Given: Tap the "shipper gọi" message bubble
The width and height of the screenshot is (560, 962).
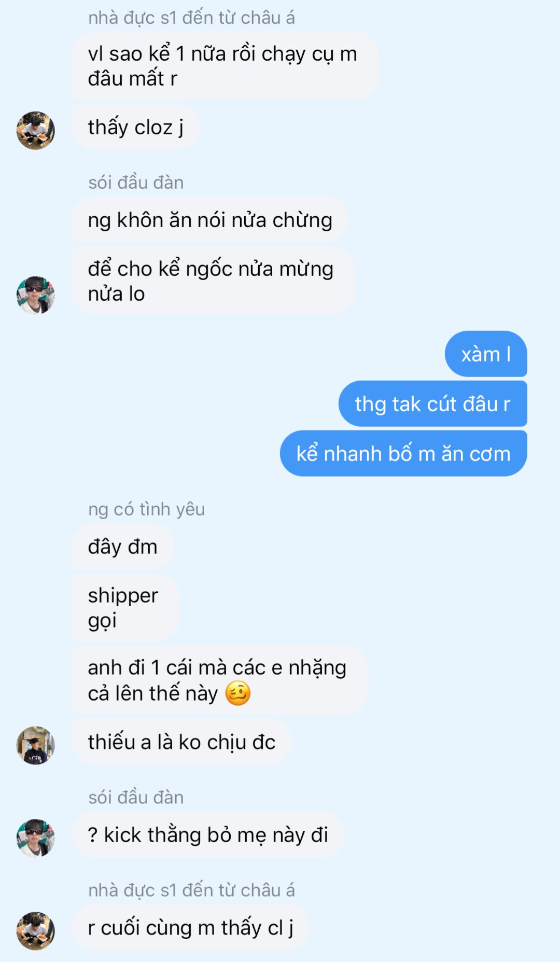Looking at the screenshot, I should click(x=125, y=607).
